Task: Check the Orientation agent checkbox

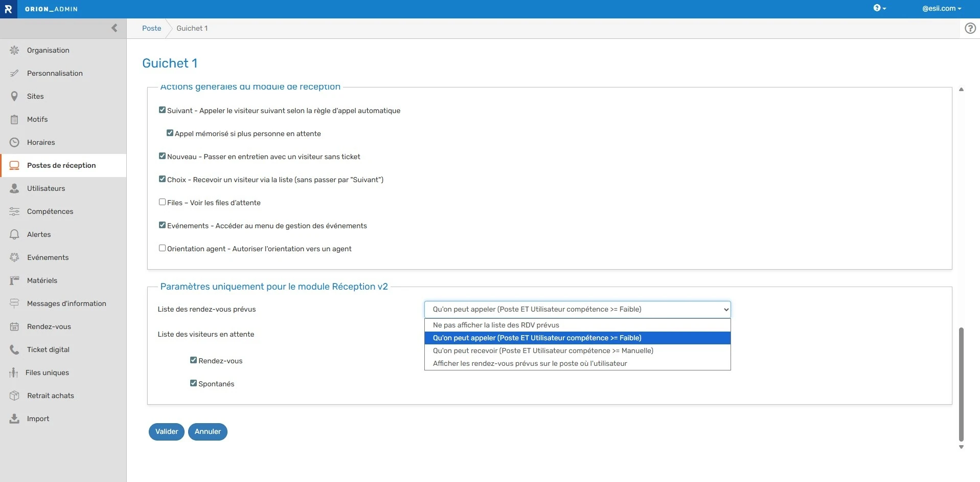Action: [x=162, y=248]
